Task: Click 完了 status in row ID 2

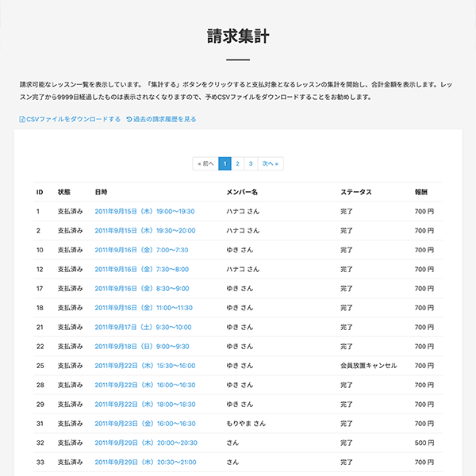Action: [x=347, y=231]
